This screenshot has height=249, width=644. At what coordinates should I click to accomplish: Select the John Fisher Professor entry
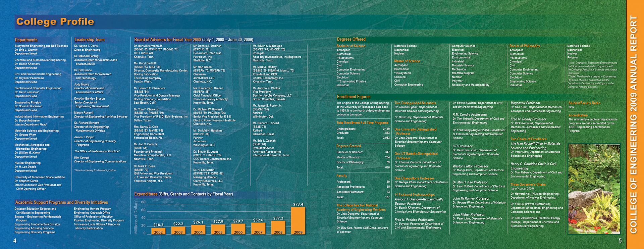coord(469,215)
